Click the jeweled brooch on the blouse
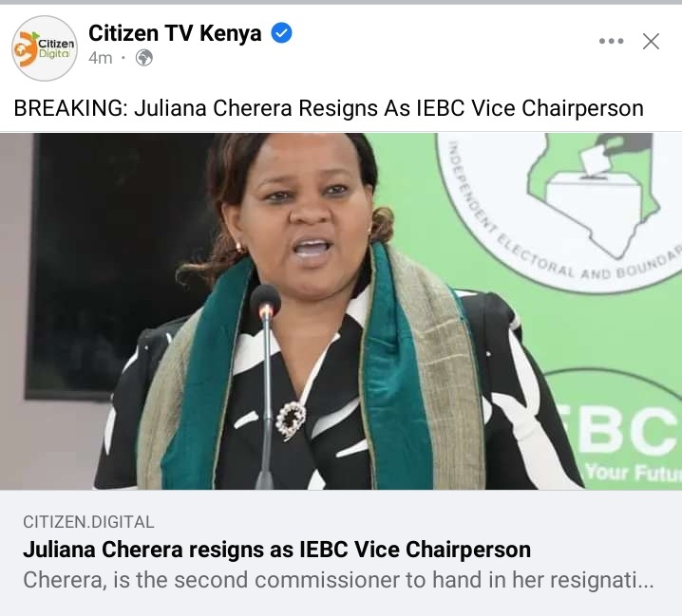The width and height of the screenshot is (682, 616). click(x=291, y=420)
